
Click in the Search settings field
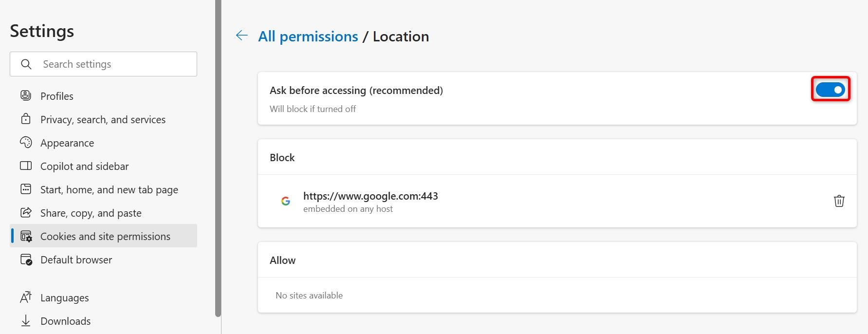click(117, 64)
